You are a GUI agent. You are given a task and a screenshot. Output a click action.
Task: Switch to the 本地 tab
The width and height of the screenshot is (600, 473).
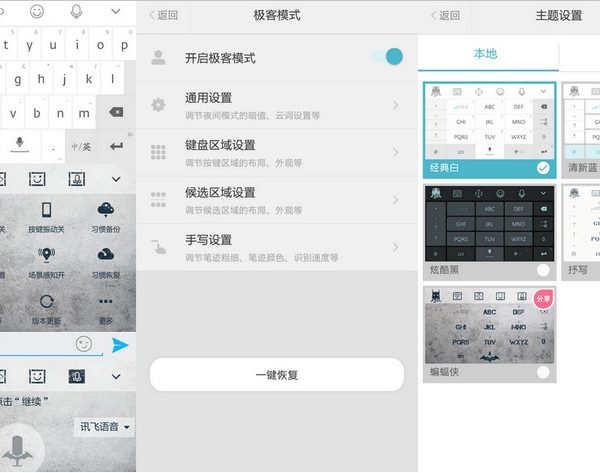[485, 54]
